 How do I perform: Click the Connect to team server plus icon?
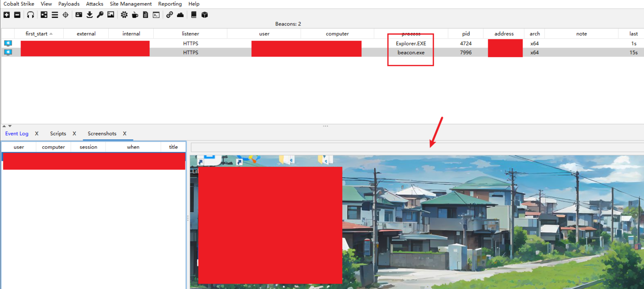coord(7,15)
